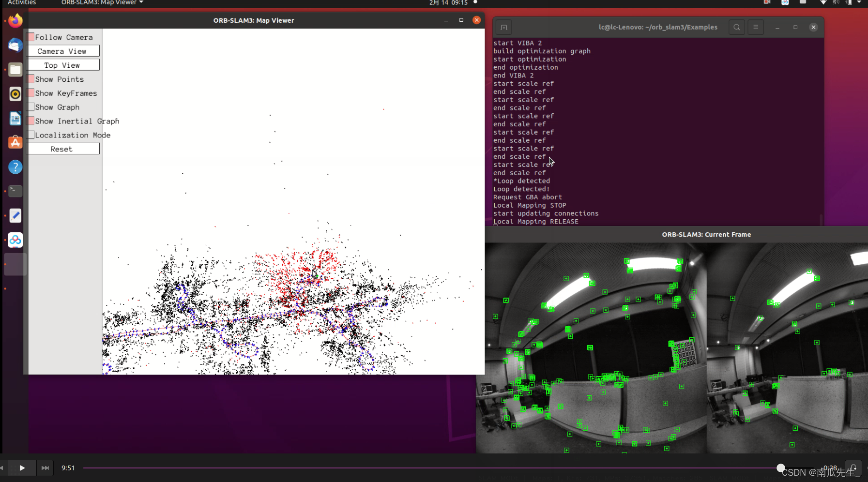Open the Files manager in the dock
Screen dimensions: 868x482
click(x=15, y=70)
